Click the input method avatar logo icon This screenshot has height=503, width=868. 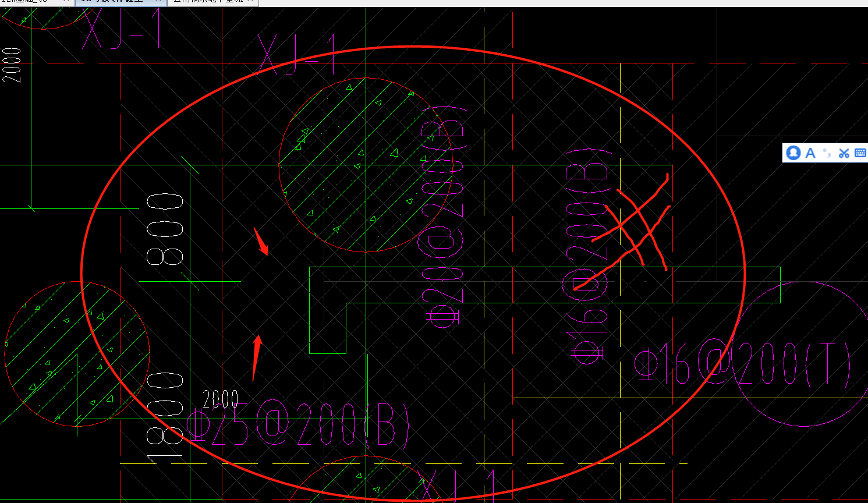pyautogui.click(x=793, y=153)
